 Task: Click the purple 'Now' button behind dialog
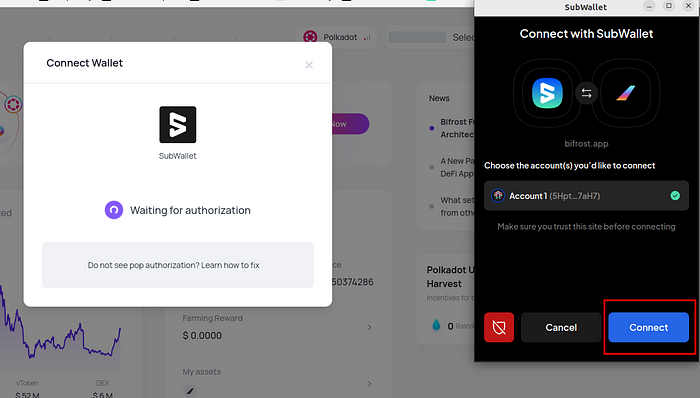[x=350, y=124]
